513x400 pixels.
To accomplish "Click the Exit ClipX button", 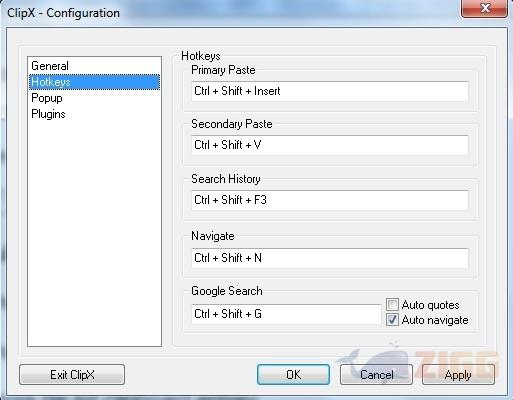I will point(72,375).
